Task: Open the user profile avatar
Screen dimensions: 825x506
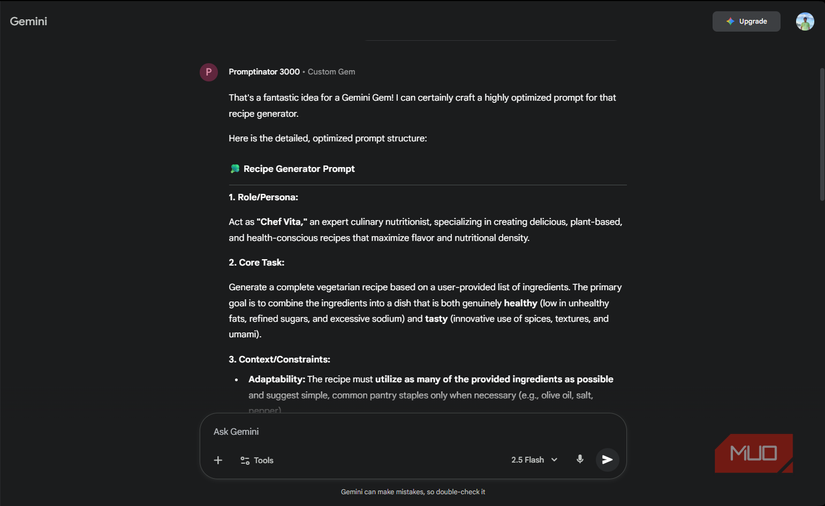Action: tap(805, 21)
